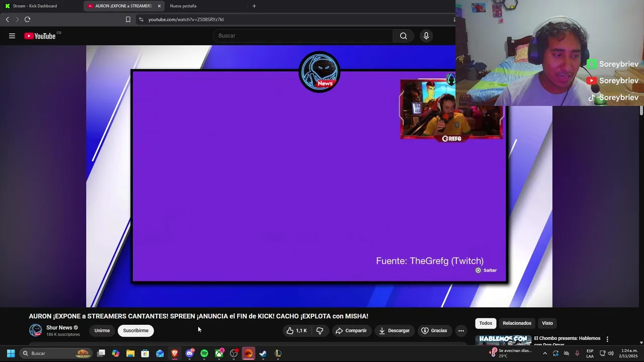Open File Explorer from taskbar
Viewport: 644px width, 362px height.
tap(130, 353)
